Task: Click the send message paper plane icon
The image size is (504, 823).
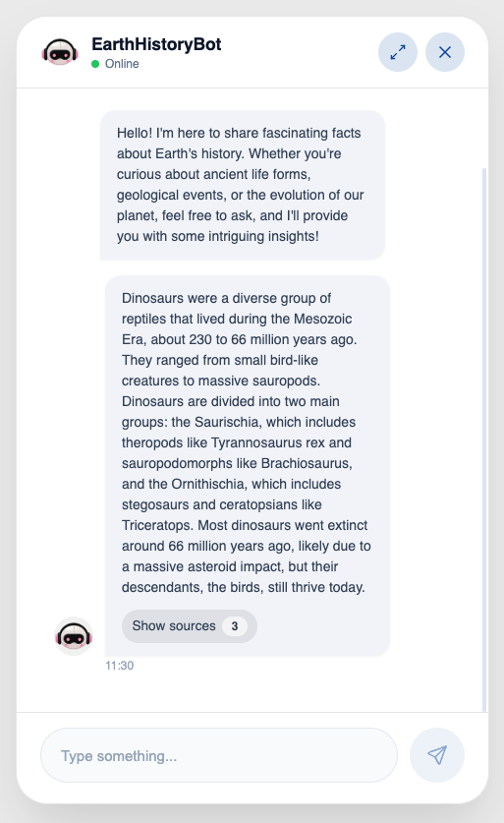Action: 437,755
